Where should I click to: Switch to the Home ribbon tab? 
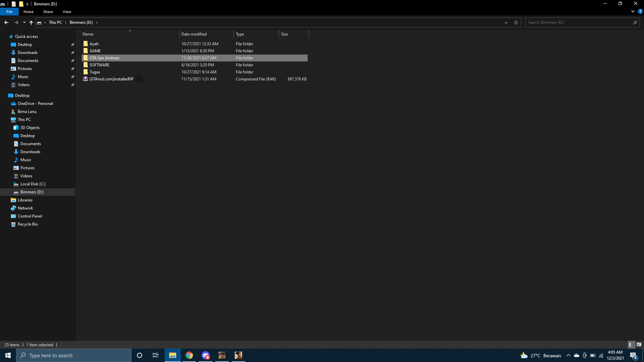coord(28,12)
